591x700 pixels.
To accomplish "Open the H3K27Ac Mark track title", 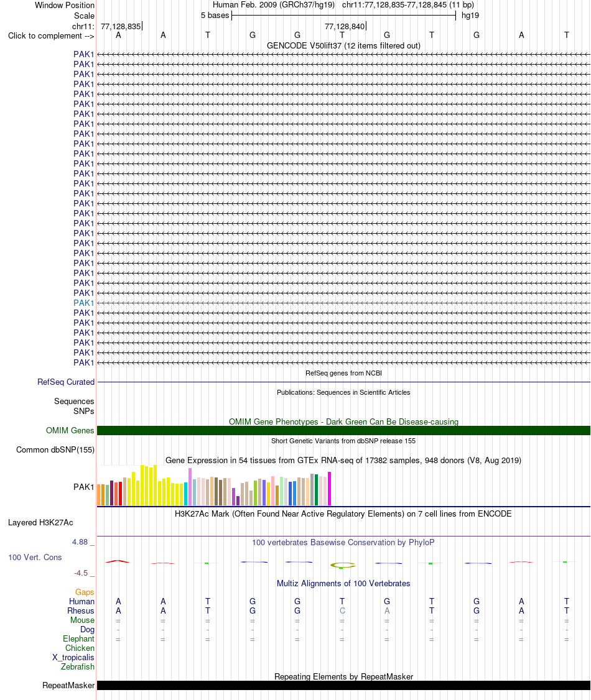I will pyautogui.click(x=343, y=514).
